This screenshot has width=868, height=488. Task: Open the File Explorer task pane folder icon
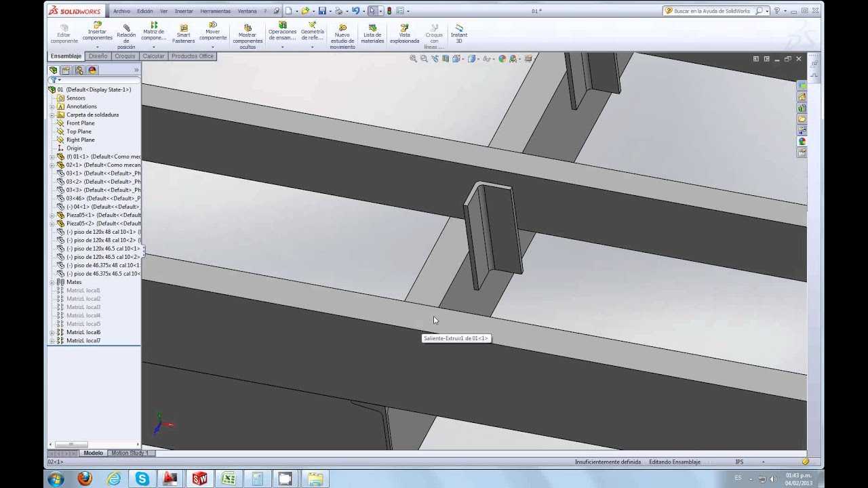click(x=802, y=119)
